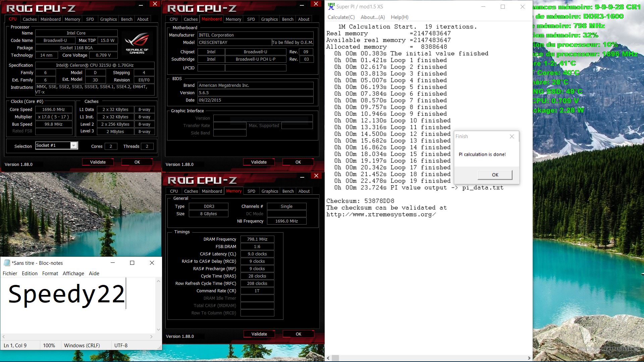The image size is (644, 362).
Task: Click Validate in the CPU window
Action: click(98, 162)
